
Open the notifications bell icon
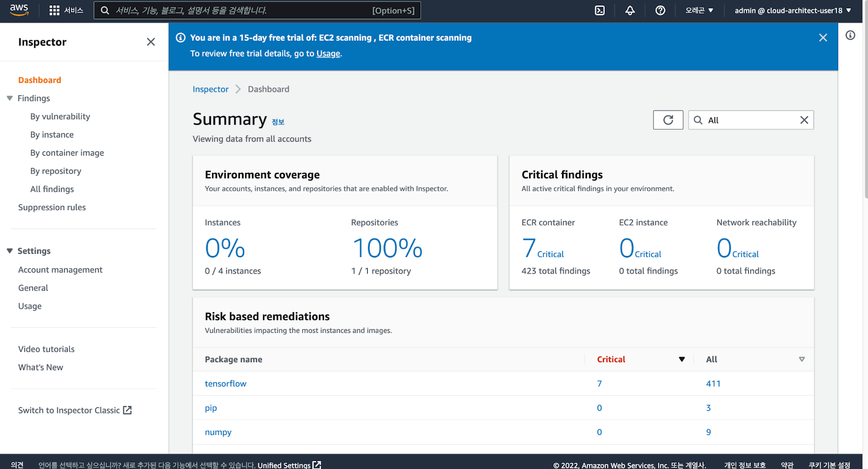(x=630, y=10)
